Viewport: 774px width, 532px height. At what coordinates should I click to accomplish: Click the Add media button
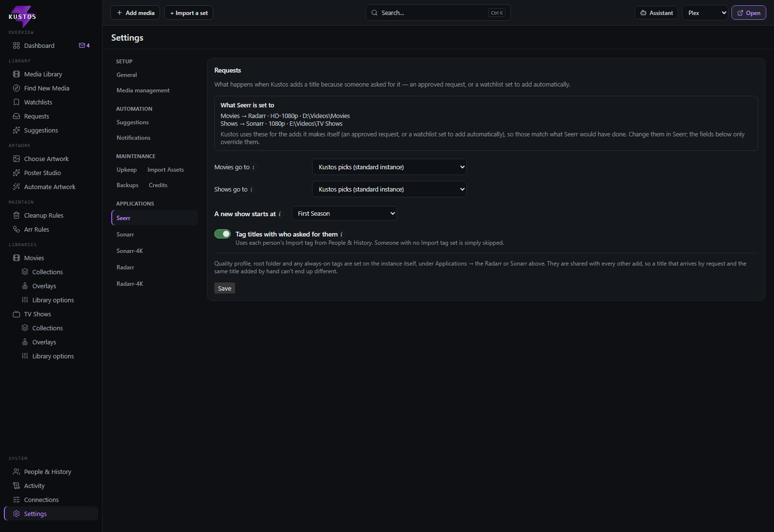[x=135, y=13]
